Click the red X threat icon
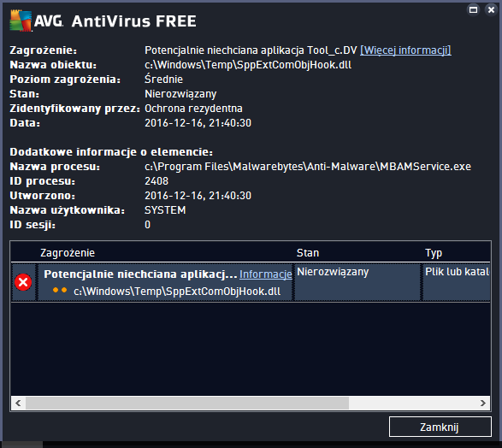502x448 pixels. (x=23, y=282)
